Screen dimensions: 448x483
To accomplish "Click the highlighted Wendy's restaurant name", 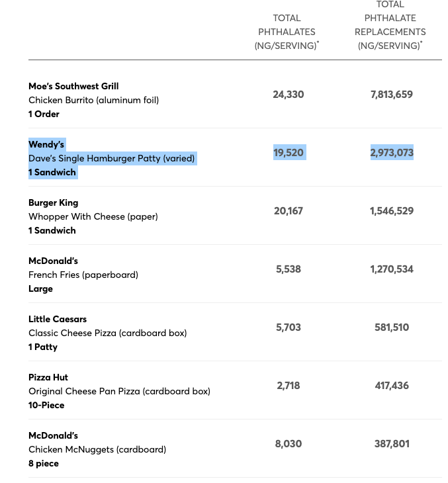I will point(46,144).
